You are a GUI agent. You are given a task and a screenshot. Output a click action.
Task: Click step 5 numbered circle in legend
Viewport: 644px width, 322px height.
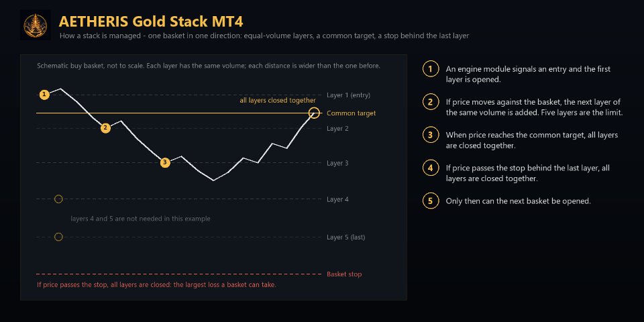click(430, 201)
